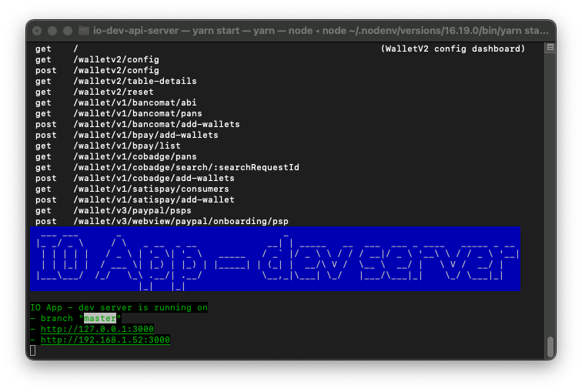The height and width of the screenshot is (392, 582).
Task: Click the blue ASCII art banner
Action: click(x=275, y=259)
